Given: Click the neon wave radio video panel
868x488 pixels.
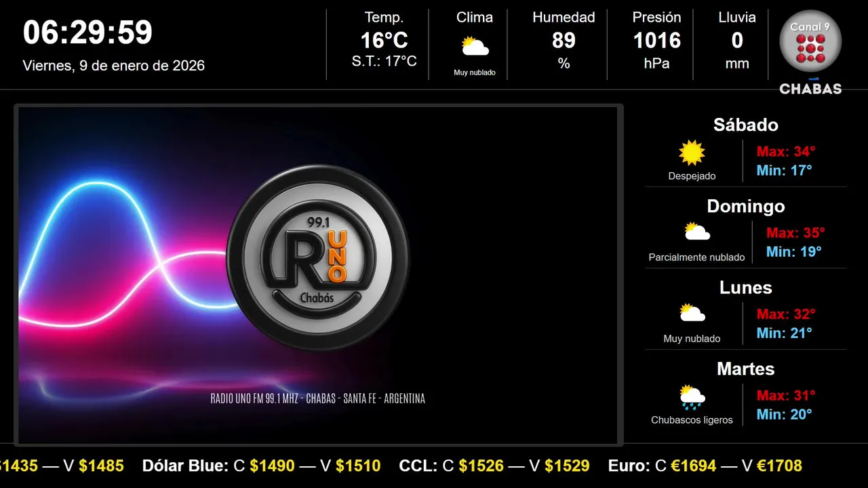Looking at the screenshot, I should (x=318, y=275).
